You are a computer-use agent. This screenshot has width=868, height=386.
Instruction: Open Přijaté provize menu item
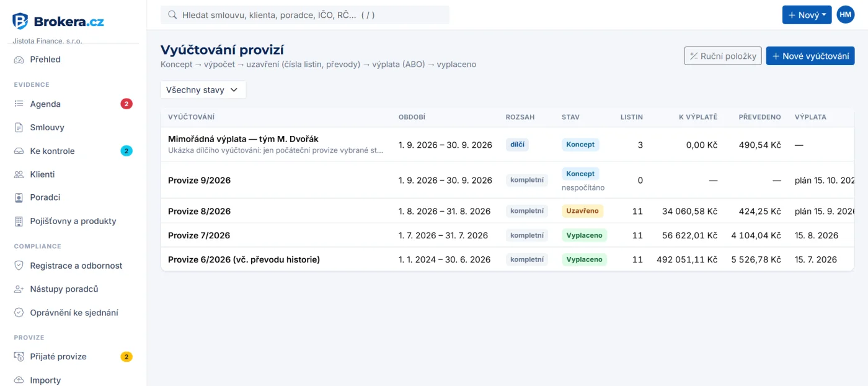tap(73, 357)
